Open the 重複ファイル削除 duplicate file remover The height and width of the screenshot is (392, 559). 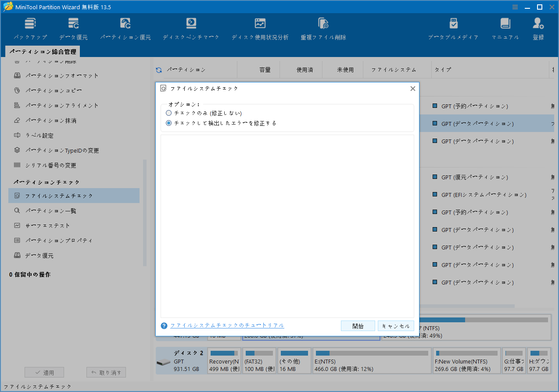(x=323, y=27)
